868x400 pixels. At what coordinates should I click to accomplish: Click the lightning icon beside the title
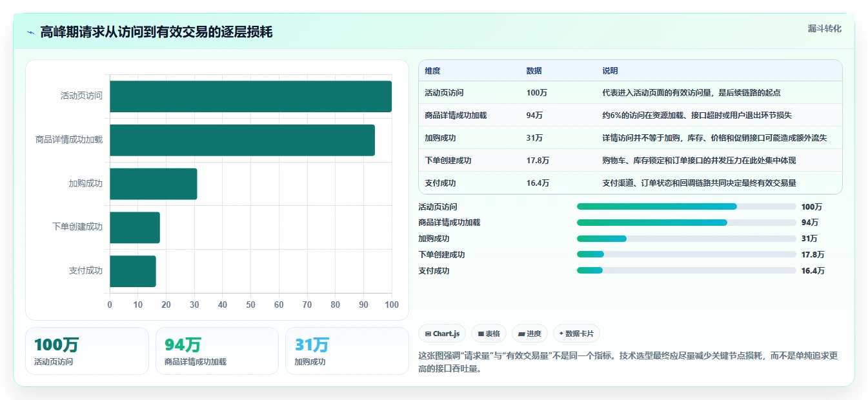[x=31, y=32]
